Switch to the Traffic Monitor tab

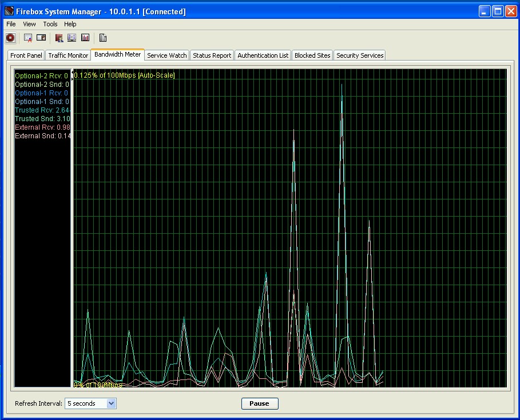point(68,55)
